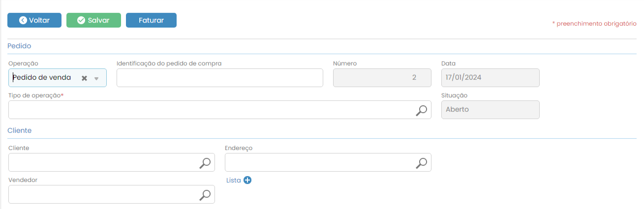Screen dimensions: 644x209
Task: Click the Tipo de operação search magnifier icon
Action: [421, 110]
